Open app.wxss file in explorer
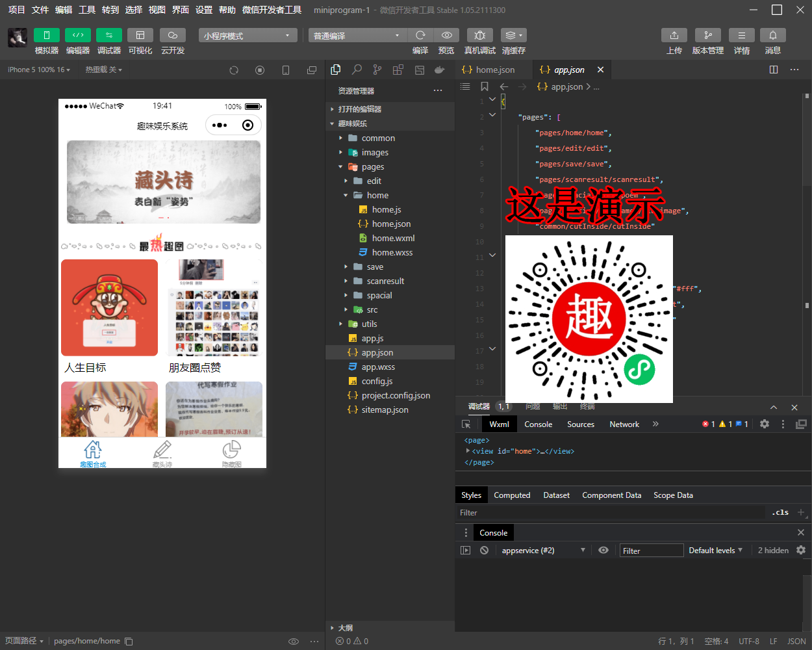The image size is (812, 650). pos(378,367)
